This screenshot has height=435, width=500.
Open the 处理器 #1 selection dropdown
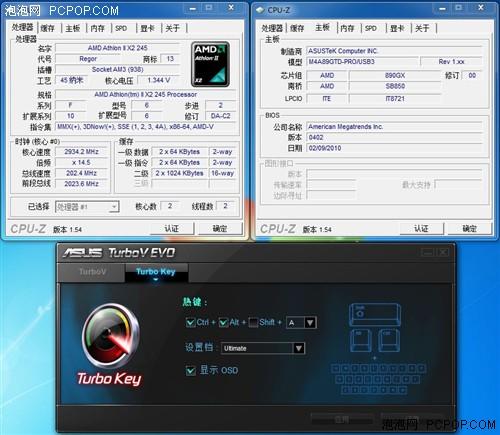pos(87,207)
